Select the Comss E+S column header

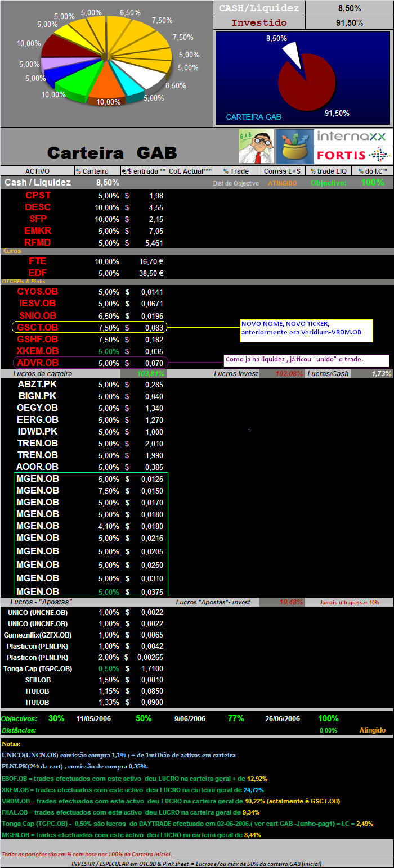coord(282,171)
